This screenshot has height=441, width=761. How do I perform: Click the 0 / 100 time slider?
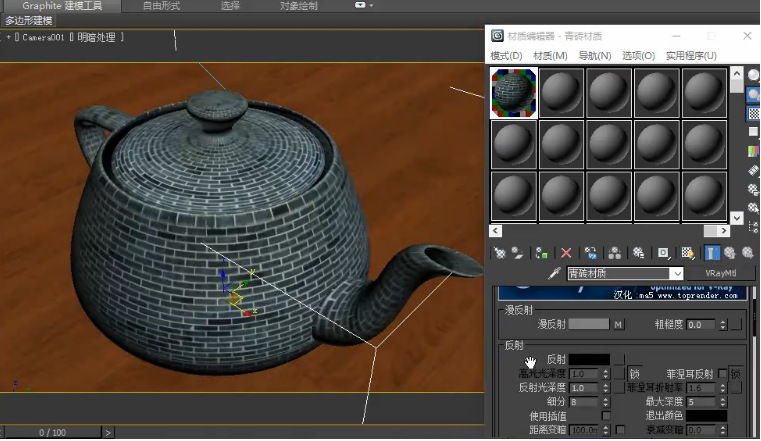point(52,432)
